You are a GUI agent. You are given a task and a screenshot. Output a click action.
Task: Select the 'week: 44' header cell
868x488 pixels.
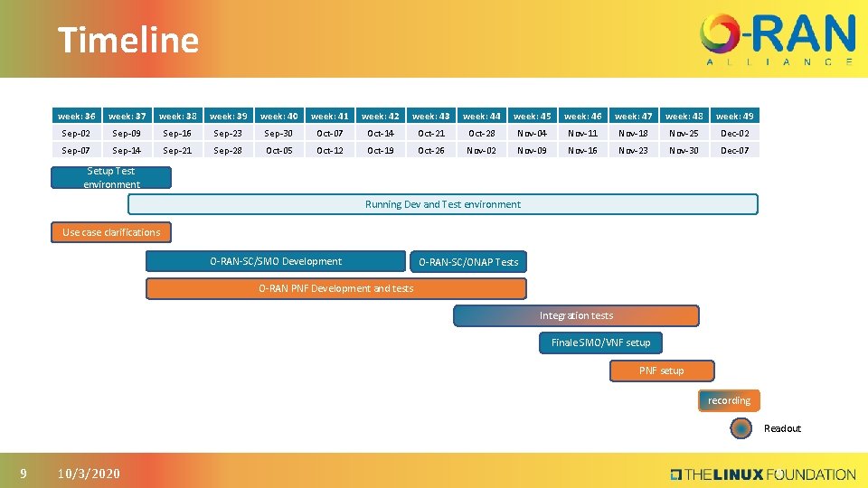click(x=482, y=116)
